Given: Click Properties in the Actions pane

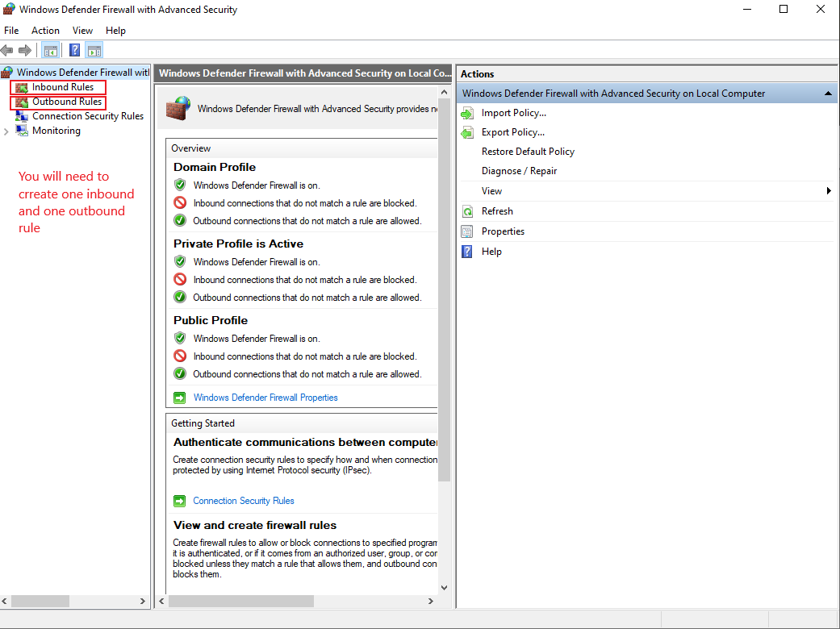Looking at the screenshot, I should pyautogui.click(x=503, y=231).
